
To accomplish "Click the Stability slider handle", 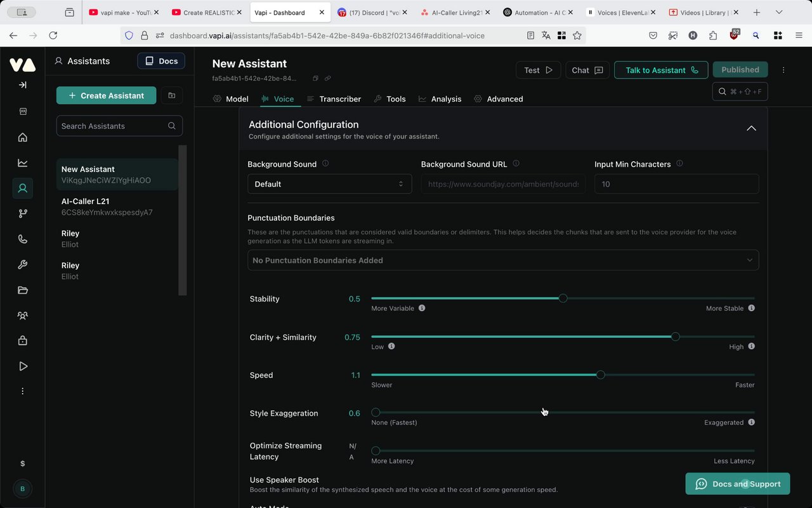I will (563, 298).
